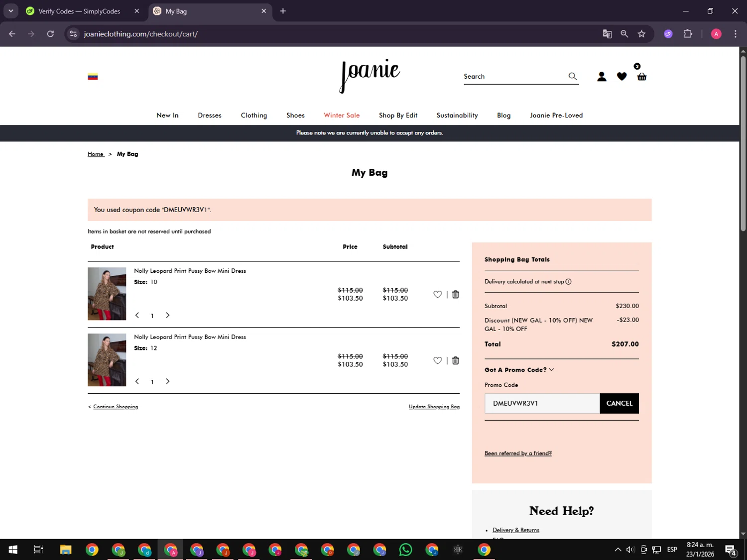Click the Home breadcrumb link
Image resolution: width=747 pixels, height=560 pixels.
coord(96,154)
